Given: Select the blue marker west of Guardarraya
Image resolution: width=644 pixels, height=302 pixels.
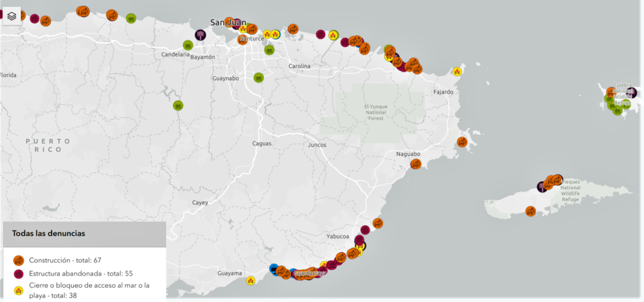Looking at the screenshot, I should point(274,269).
